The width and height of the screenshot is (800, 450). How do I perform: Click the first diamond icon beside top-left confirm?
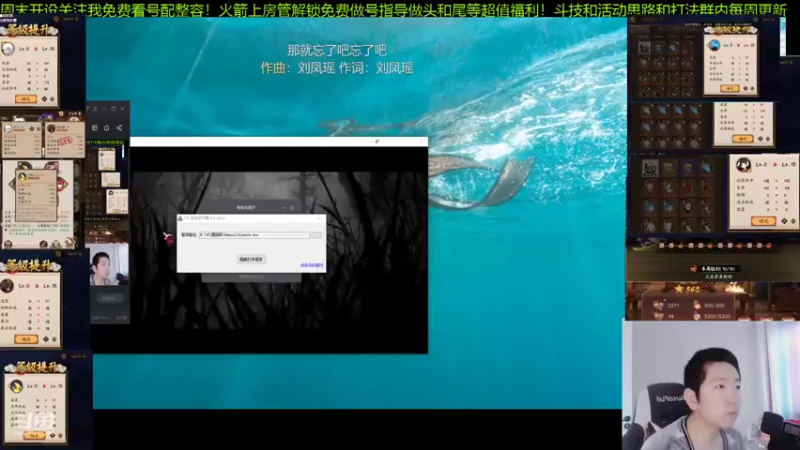pos(44,98)
